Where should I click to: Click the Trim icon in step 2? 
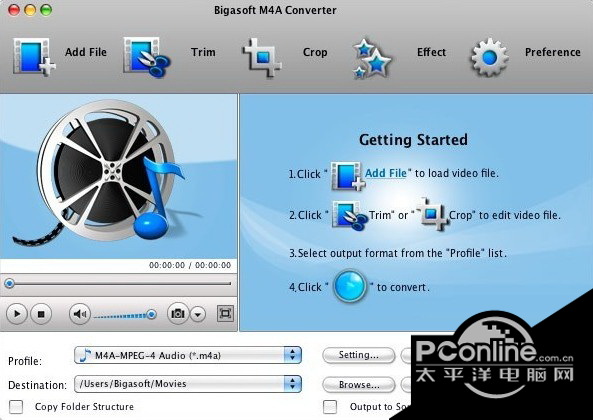349,215
